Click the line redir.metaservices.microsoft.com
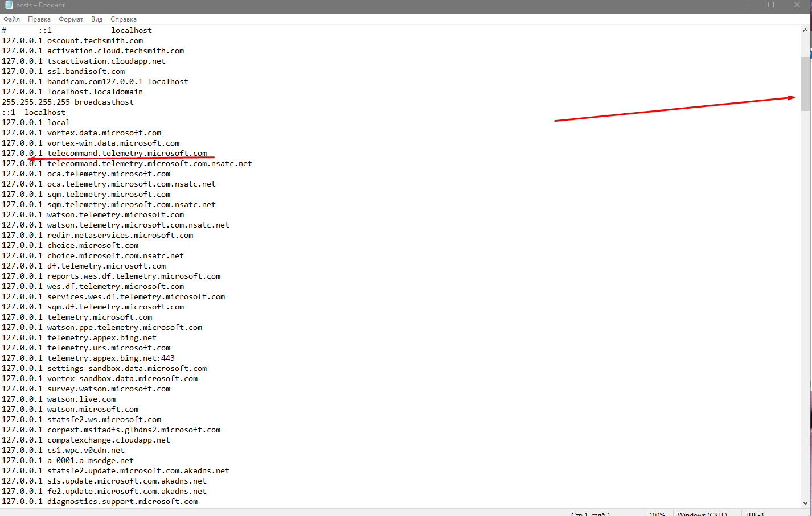 (x=97, y=236)
